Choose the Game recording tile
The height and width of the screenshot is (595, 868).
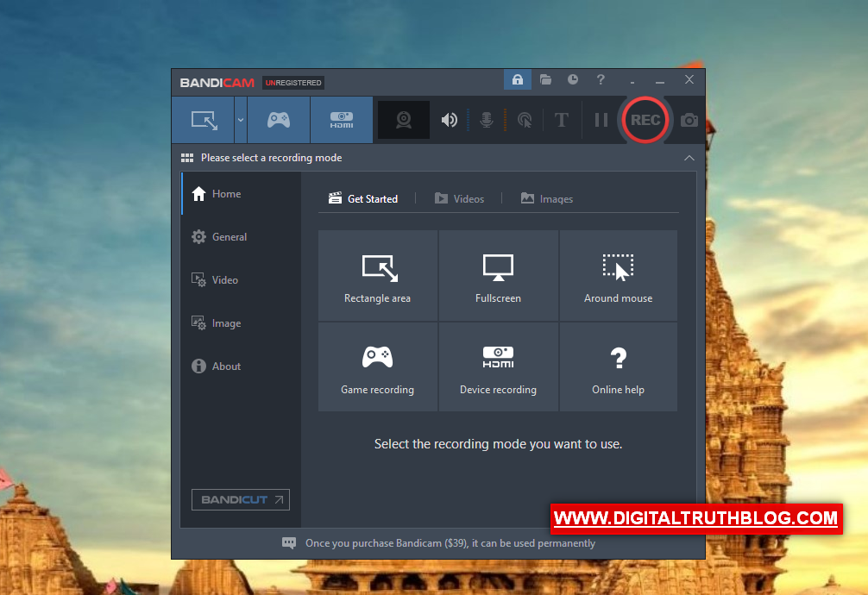[x=378, y=366]
